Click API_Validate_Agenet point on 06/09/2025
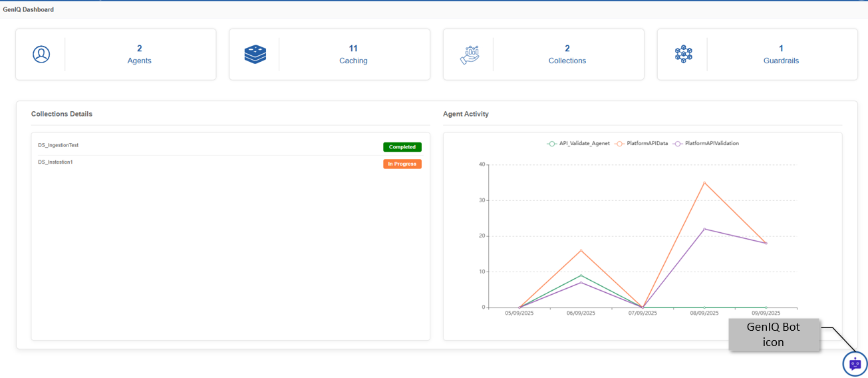 581,275
